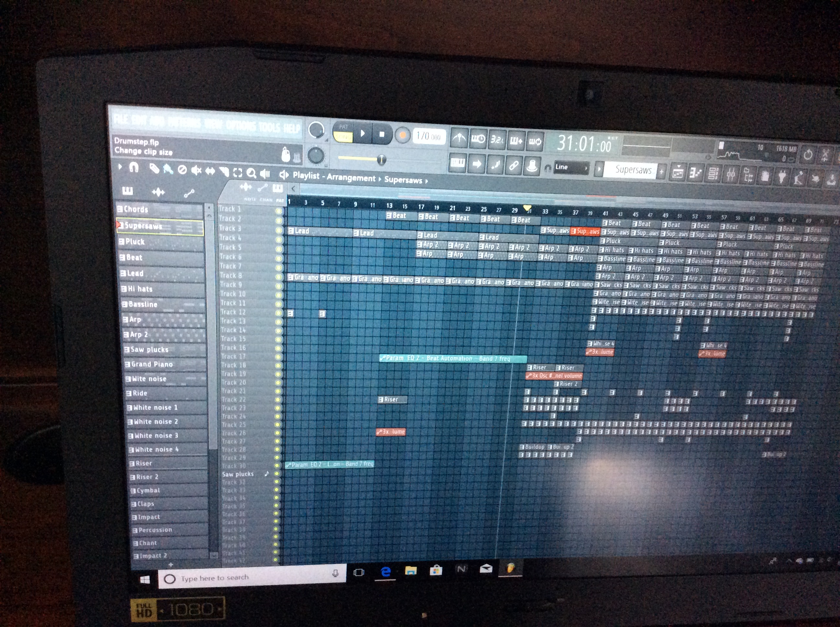Open the EDIT menu

pos(139,120)
